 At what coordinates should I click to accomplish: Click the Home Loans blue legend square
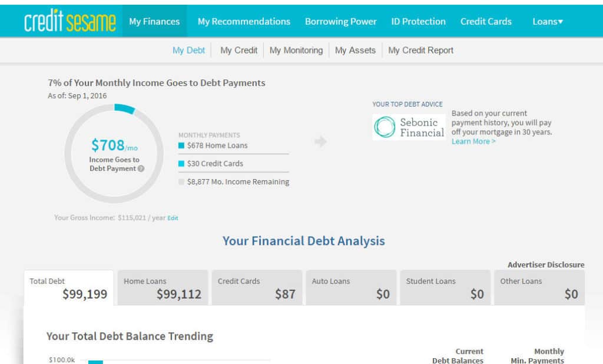pyautogui.click(x=181, y=145)
